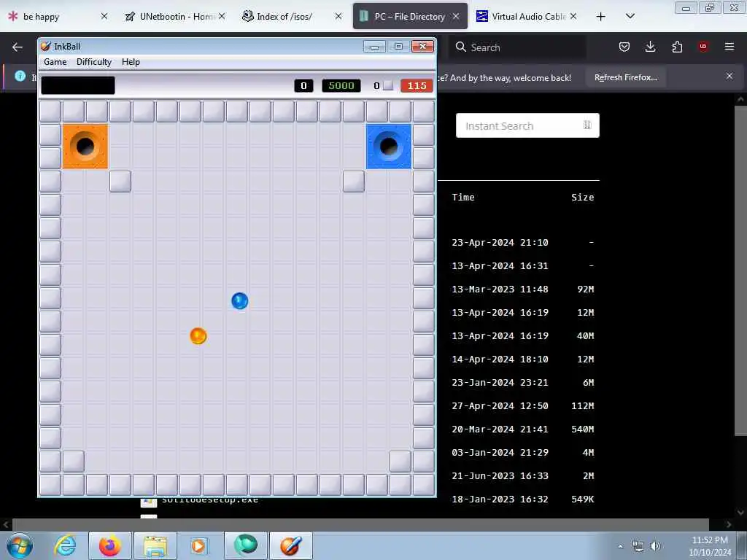Click the 13-Mar-2023 11:48 time entry
This screenshot has height=560, width=747.
[500, 289]
